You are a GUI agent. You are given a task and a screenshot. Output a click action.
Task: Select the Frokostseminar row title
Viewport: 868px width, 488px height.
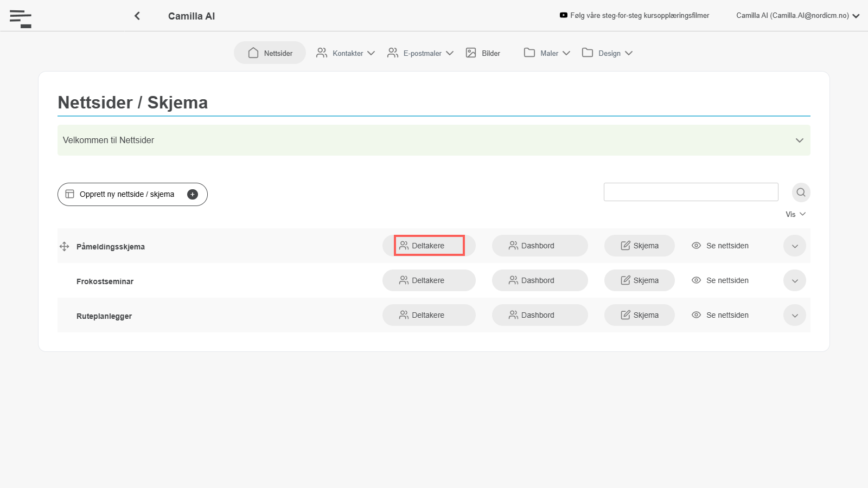pyautogui.click(x=105, y=281)
